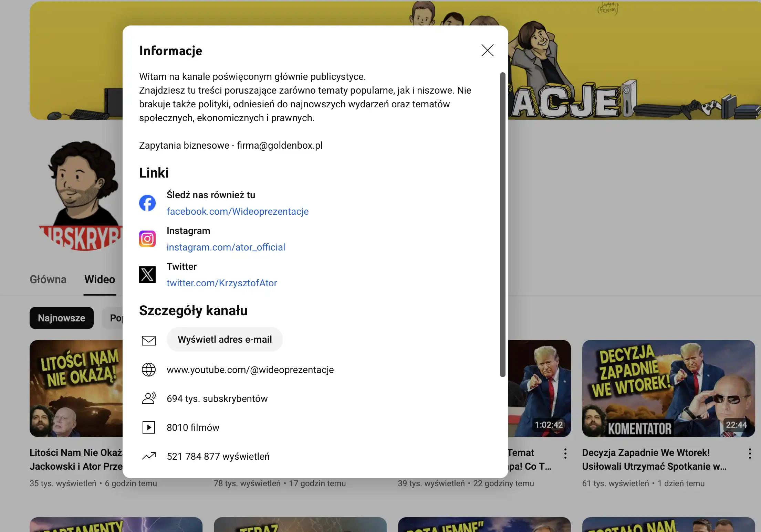Open three-dot menu beside 1:02:42 video
The image size is (761, 532).
click(565, 454)
